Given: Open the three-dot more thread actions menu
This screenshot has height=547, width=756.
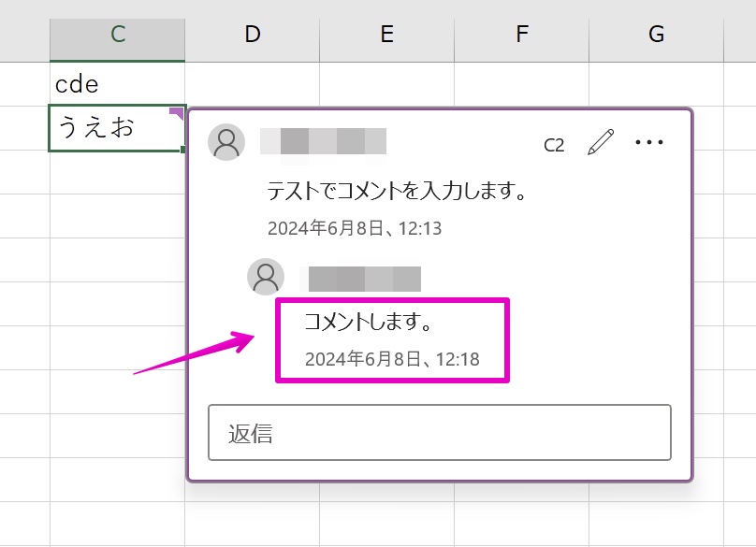Looking at the screenshot, I should click(x=649, y=142).
